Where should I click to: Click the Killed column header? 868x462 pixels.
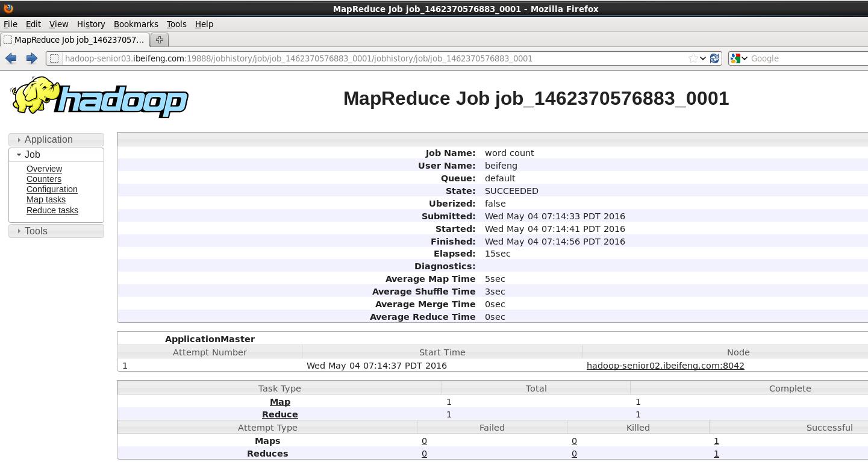coord(638,428)
